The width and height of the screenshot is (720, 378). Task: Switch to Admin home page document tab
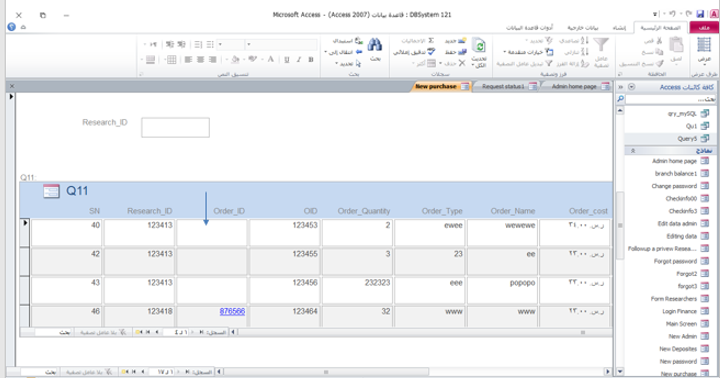pos(579,86)
